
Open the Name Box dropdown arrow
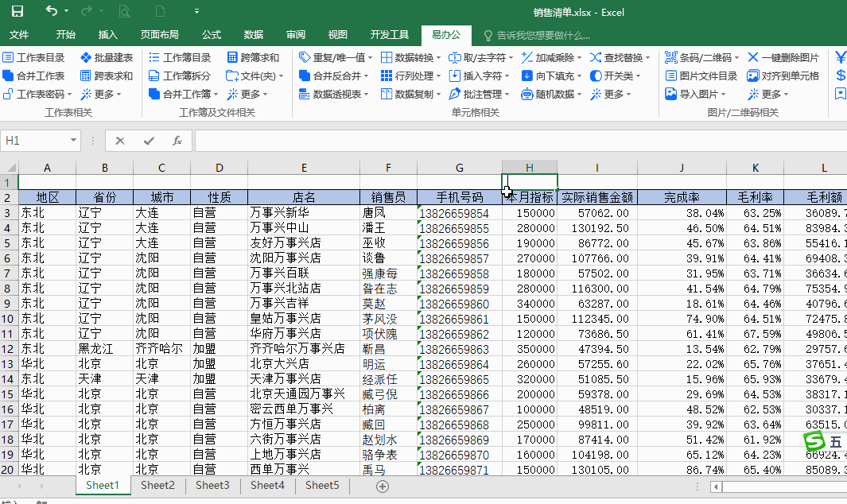click(73, 141)
